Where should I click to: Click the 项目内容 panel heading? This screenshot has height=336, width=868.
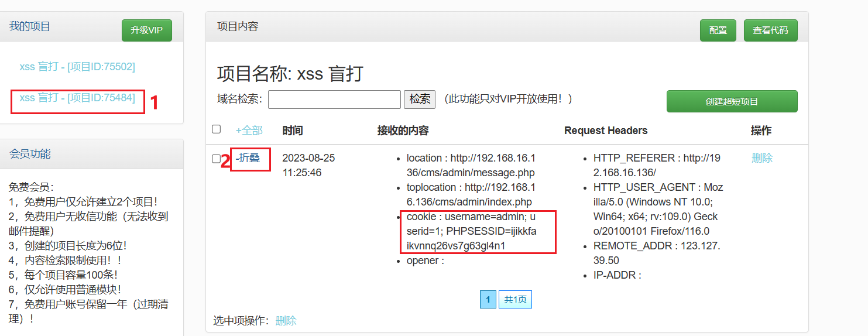click(238, 26)
